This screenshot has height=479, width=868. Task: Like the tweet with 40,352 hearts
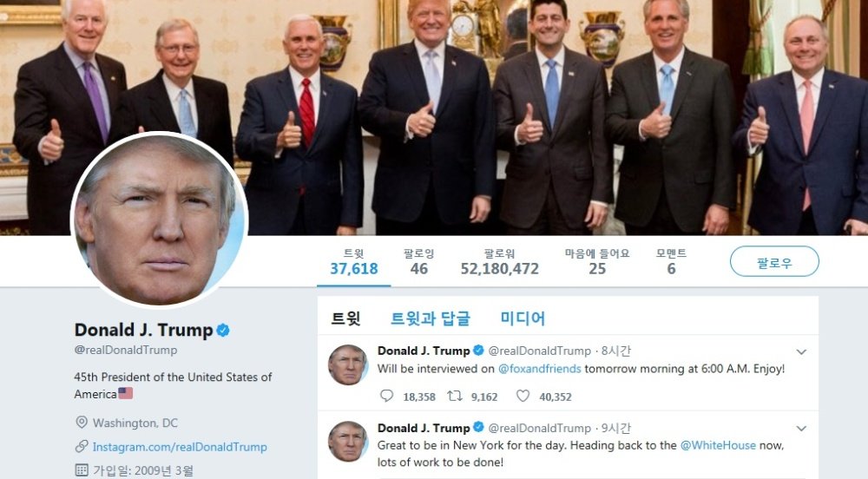[523, 396]
